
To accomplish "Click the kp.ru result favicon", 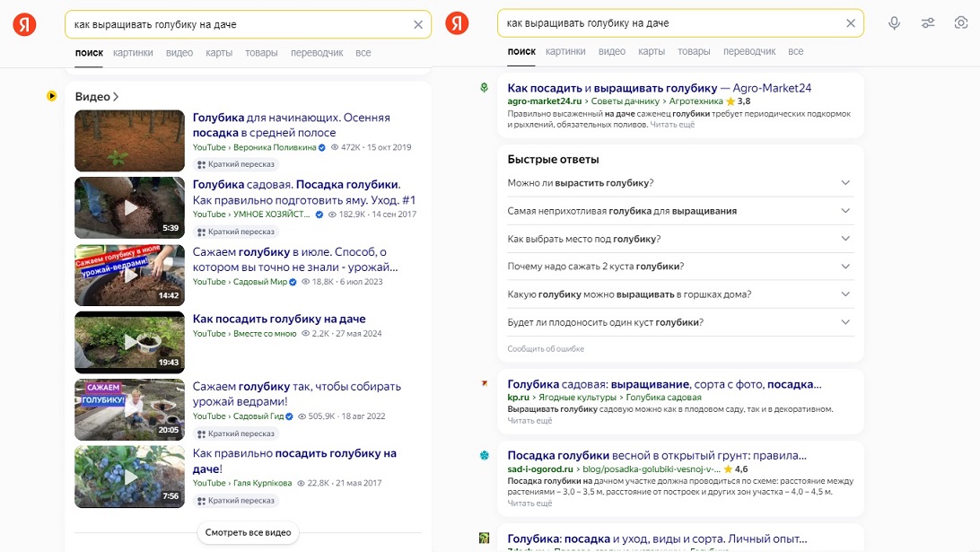I will (485, 383).
